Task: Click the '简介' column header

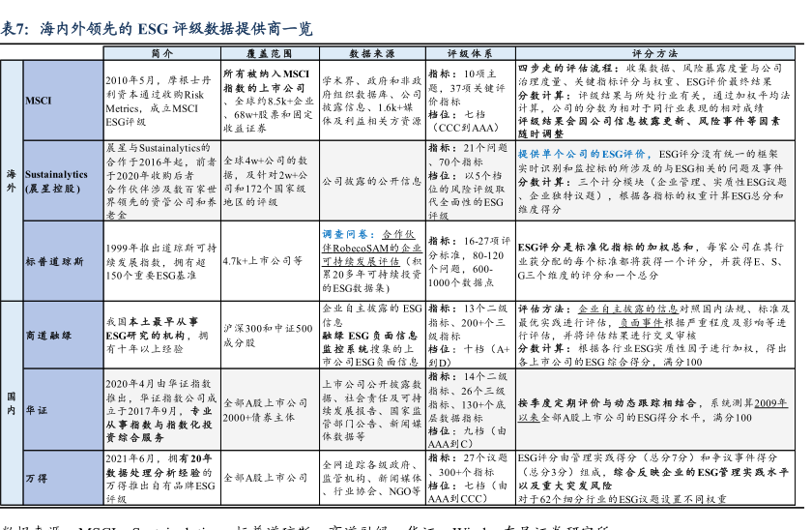Action: (162, 53)
